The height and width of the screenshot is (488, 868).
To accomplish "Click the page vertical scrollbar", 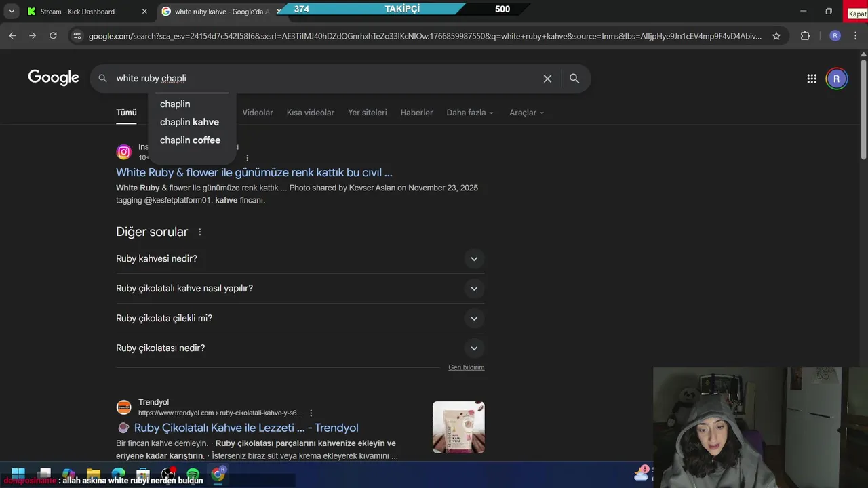I will 863,108.
